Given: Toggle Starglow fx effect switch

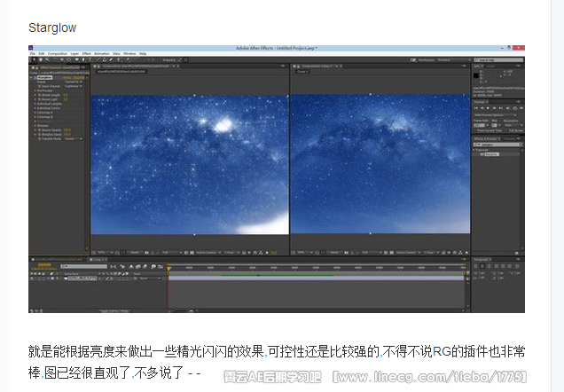Looking at the screenshot, I should pyautogui.click(x=35, y=78).
